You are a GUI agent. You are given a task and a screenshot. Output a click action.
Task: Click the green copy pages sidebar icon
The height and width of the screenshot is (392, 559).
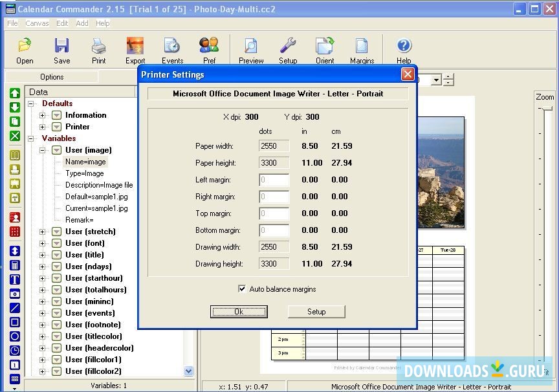[15, 122]
